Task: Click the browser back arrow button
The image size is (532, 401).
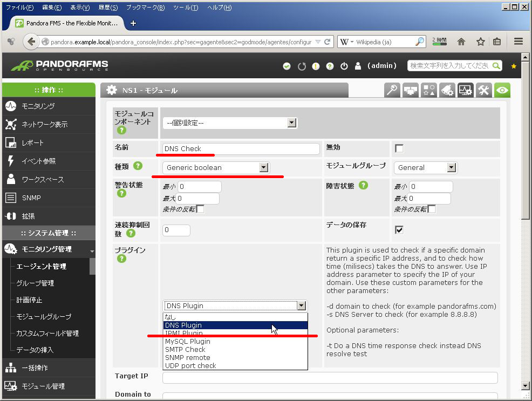Action: click(x=31, y=42)
